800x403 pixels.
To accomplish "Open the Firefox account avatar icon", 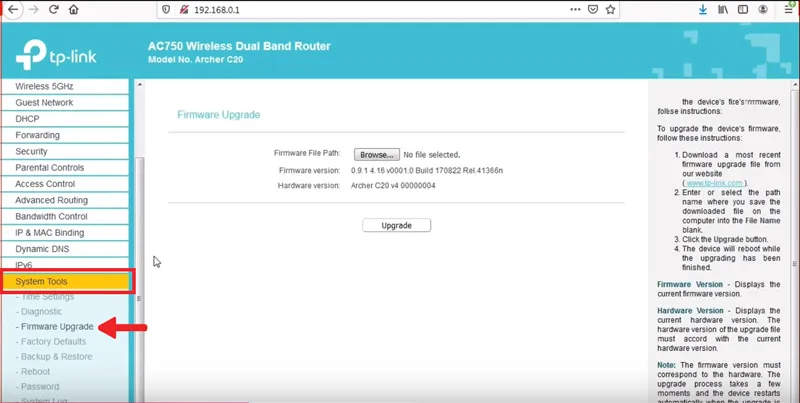I will pos(763,10).
